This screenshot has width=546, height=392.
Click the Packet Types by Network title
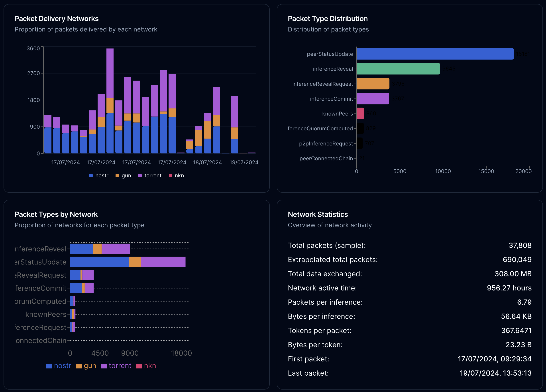coord(56,214)
